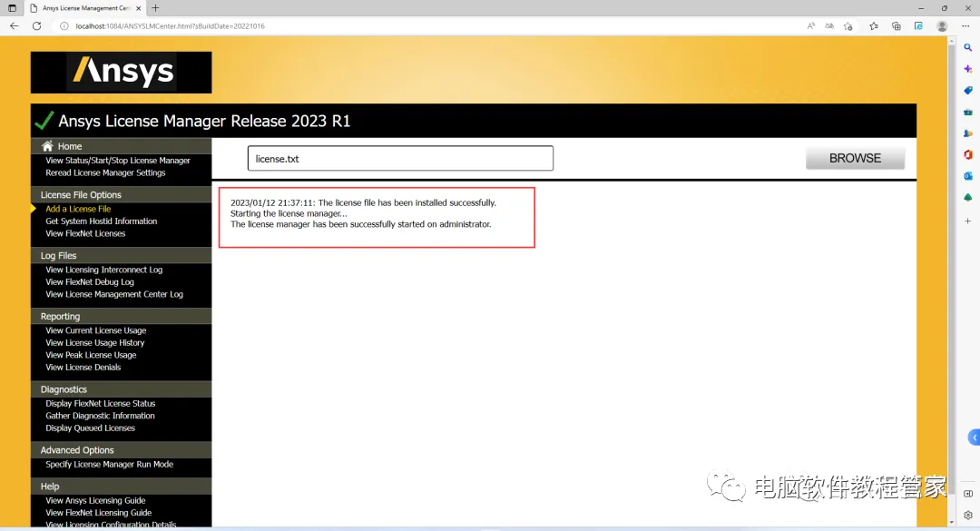Select the Ansys License Management Center tab
The image size is (980, 531).
(x=86, y=8)
